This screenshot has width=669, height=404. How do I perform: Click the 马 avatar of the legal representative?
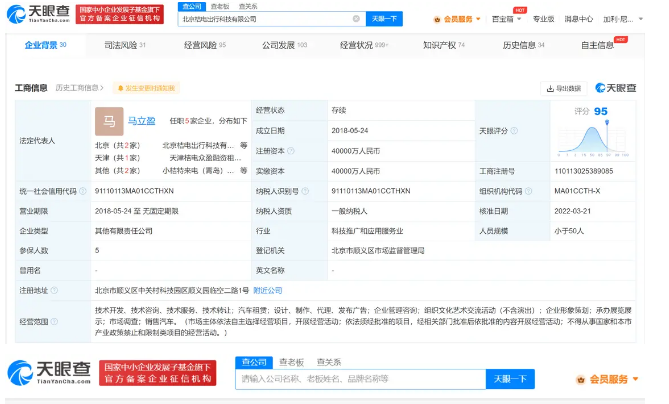click(109, 121)
